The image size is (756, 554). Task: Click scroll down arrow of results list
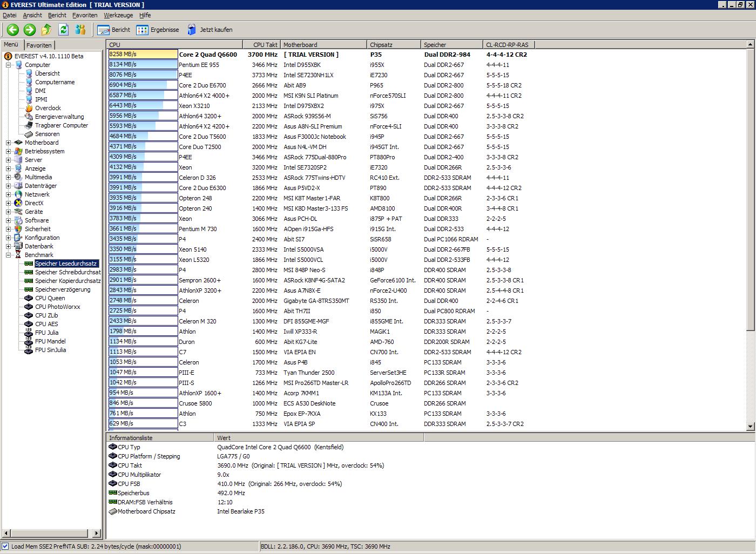pyautogui.click(x=750, y=427)
